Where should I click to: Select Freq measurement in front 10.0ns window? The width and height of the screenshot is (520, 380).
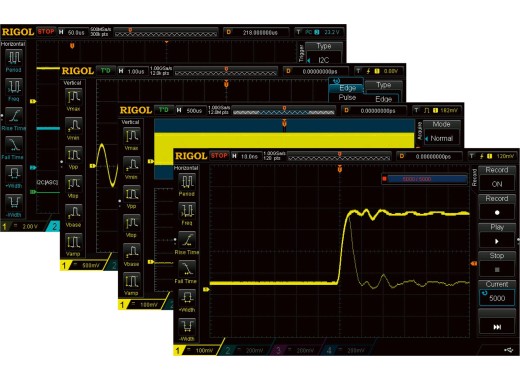[187, 214]
